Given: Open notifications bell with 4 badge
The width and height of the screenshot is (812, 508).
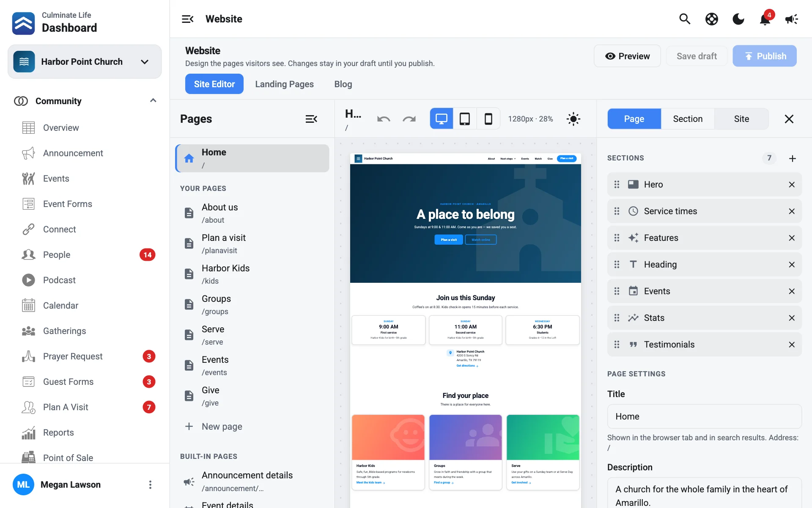Looking at the screenshot, I should click(x=765, y=19).
